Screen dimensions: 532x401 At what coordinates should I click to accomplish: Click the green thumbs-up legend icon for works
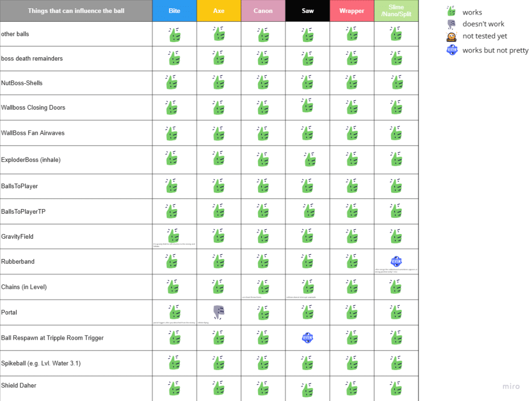452,12
